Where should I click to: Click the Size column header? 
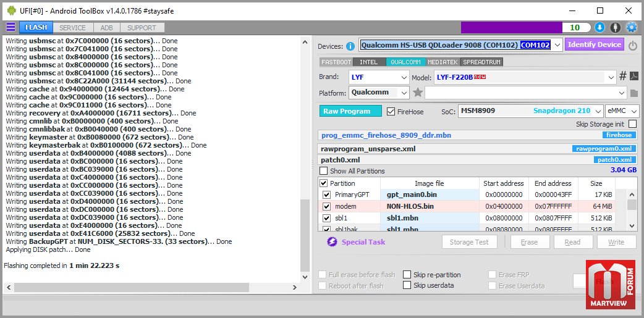tap(596, 183)
